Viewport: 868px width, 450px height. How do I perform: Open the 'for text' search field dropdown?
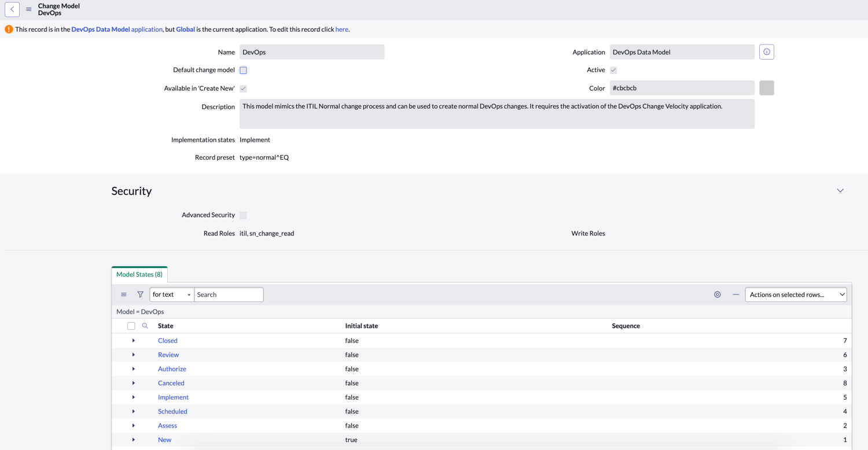tap(172, 294)
